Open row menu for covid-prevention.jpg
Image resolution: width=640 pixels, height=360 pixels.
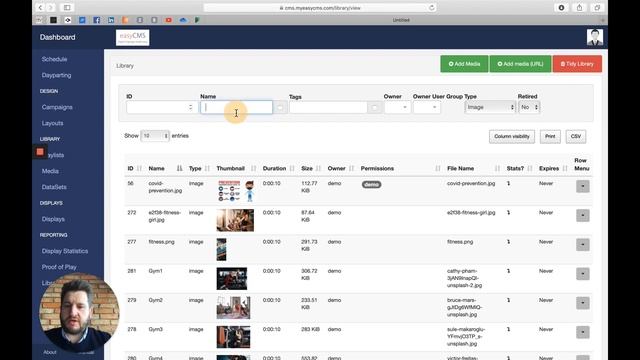tap(582, 186)
